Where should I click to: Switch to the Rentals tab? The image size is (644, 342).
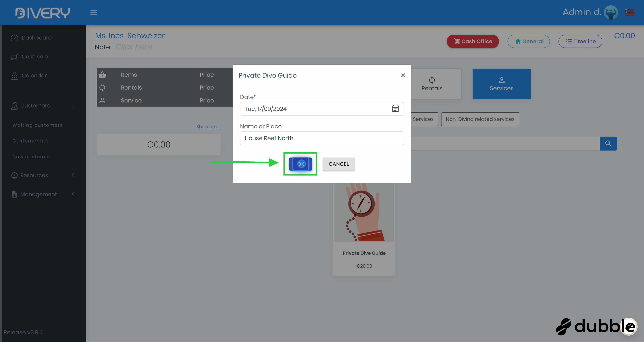click(432, 84)
